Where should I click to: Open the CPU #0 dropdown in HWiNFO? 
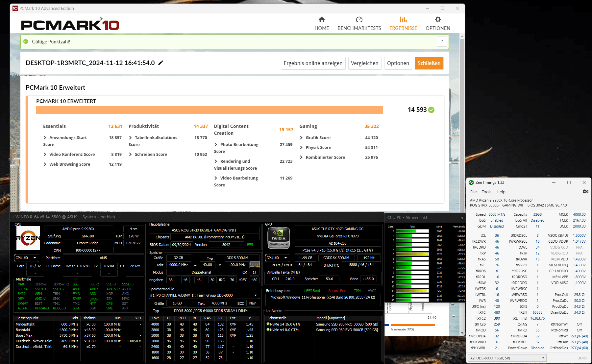(x=27, y=258)
